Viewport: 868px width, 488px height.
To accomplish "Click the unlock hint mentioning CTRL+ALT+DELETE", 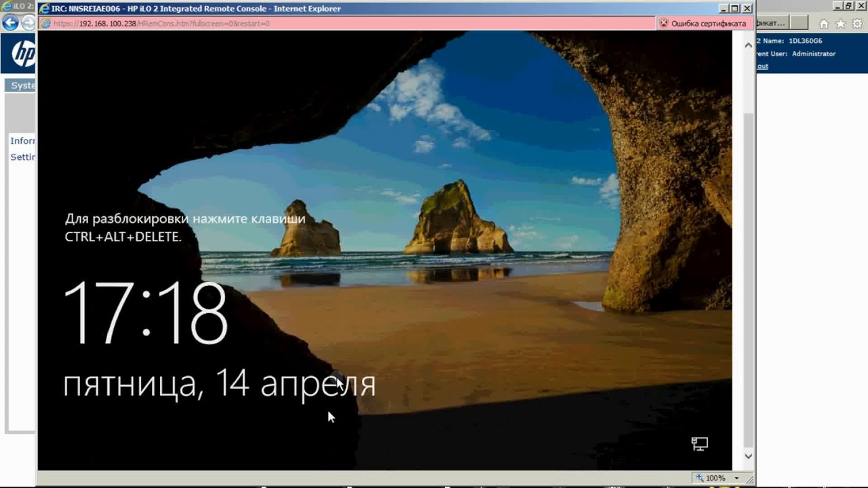I will (185, 228).
